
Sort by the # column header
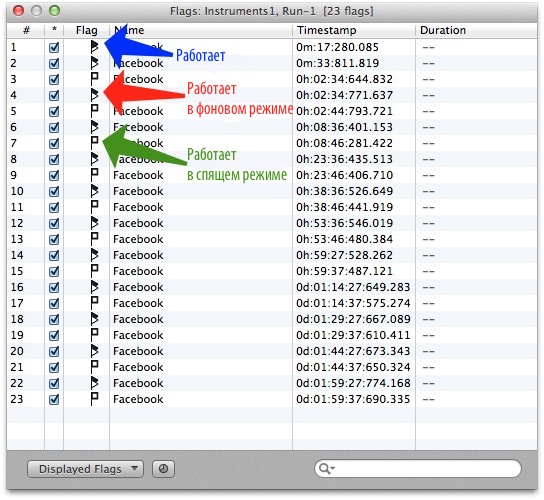click(x=26, y=30)
